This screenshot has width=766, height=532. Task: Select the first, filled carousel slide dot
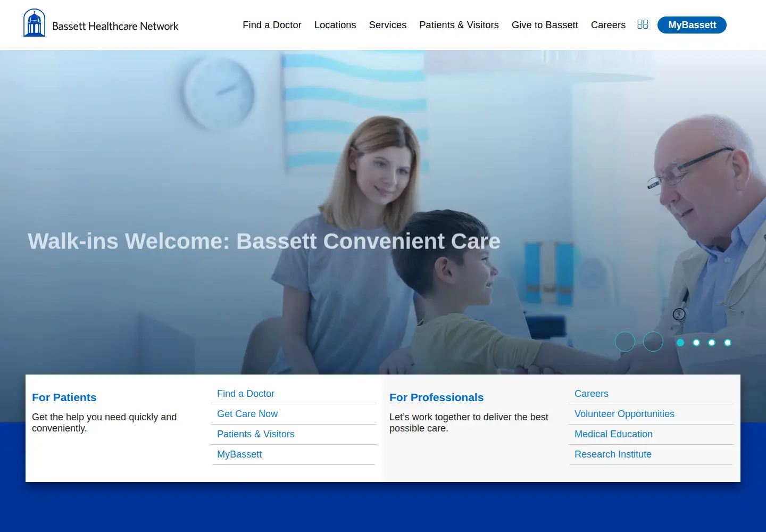[x=680, y=343]
